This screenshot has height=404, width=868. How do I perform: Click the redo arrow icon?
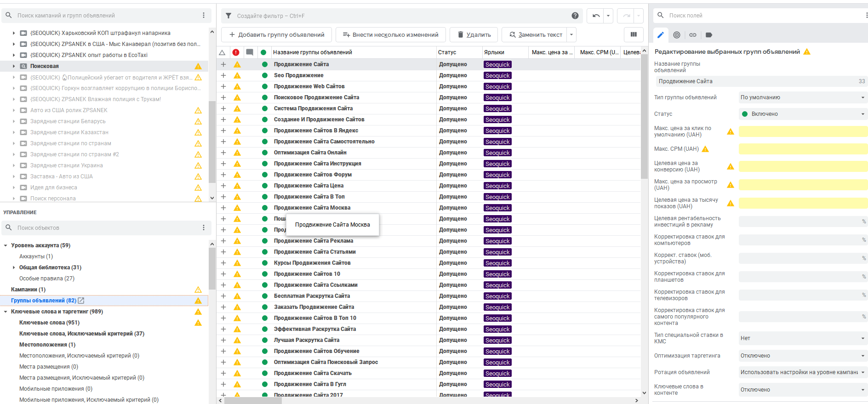pyautogui.click(x=626, y=16)
